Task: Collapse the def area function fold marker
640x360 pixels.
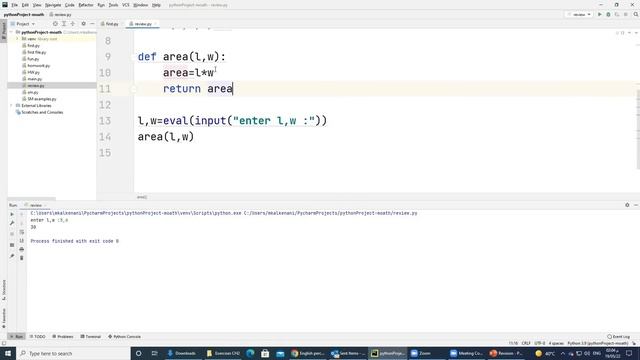Action: click(133, 57)
